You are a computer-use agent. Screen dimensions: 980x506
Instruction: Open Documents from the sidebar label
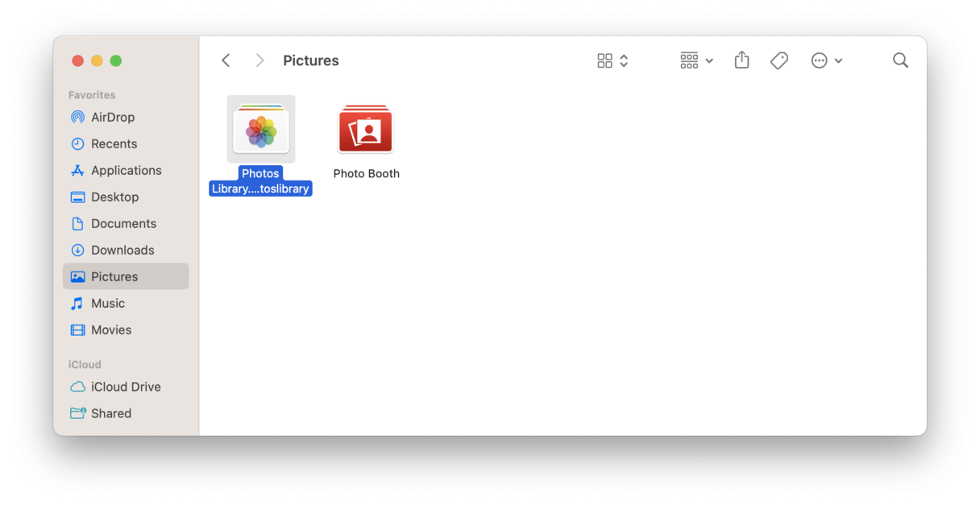click(123, 223)
